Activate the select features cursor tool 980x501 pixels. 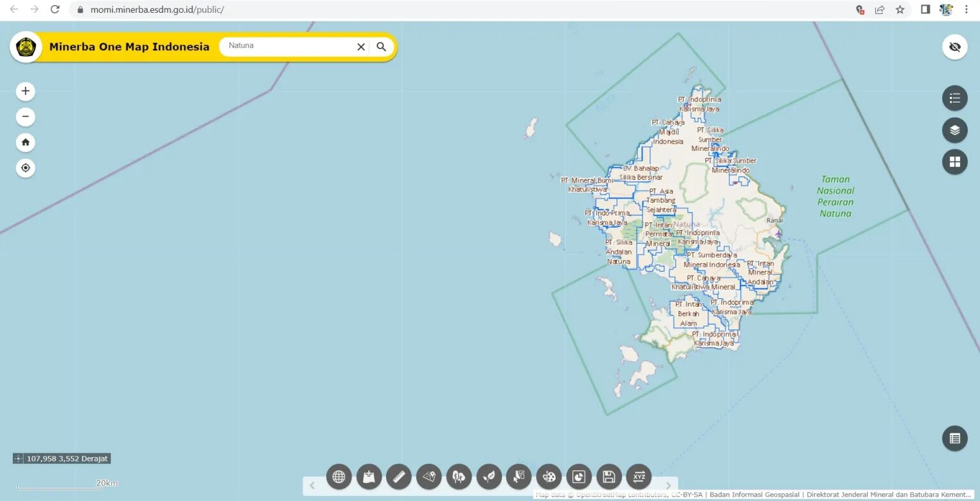(x=519, y=477)
